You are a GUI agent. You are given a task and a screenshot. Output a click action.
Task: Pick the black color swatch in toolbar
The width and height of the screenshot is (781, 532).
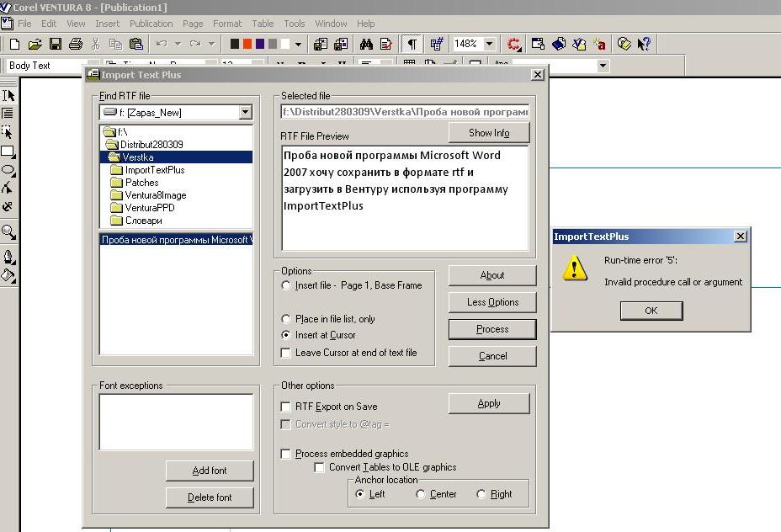[234, 44]
